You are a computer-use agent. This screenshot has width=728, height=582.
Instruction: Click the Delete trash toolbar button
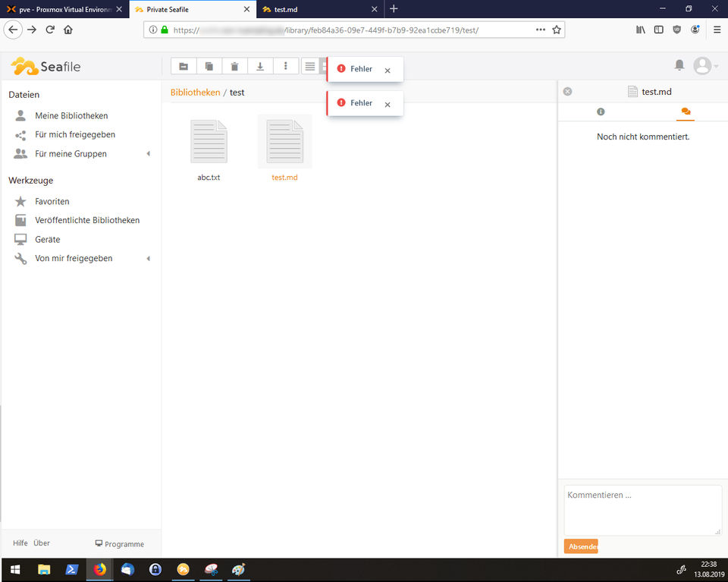235,67
